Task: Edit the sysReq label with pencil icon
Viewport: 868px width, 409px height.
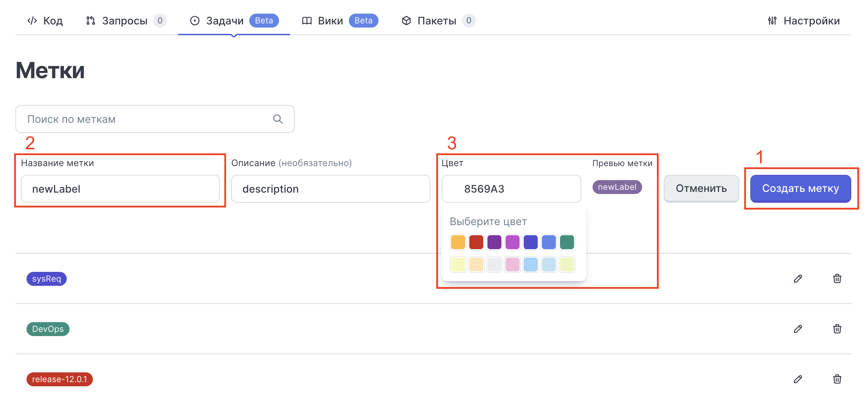Action: [798, 278]
